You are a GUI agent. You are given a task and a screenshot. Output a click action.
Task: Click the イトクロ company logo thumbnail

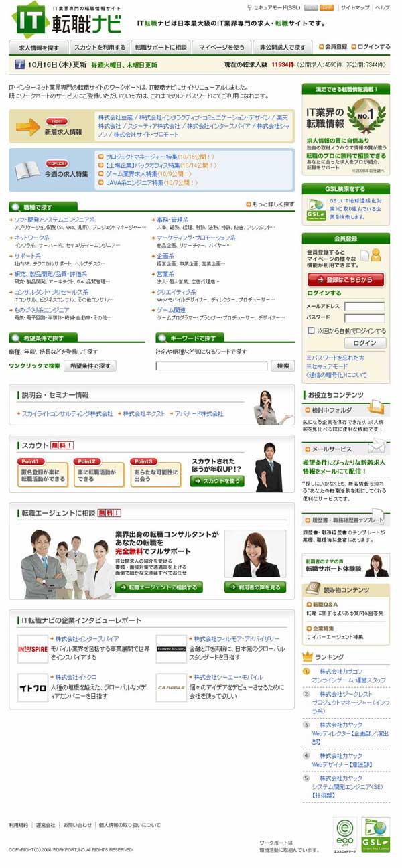32,687
